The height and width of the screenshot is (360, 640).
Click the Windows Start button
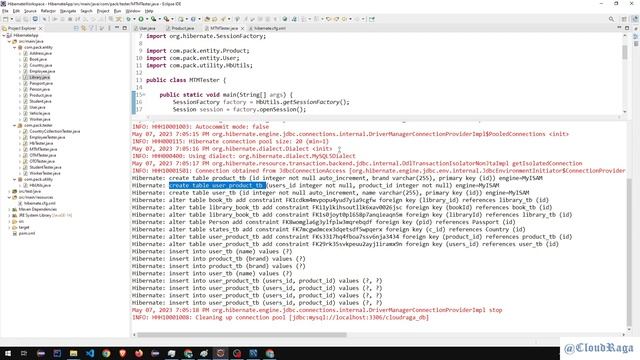8,353
